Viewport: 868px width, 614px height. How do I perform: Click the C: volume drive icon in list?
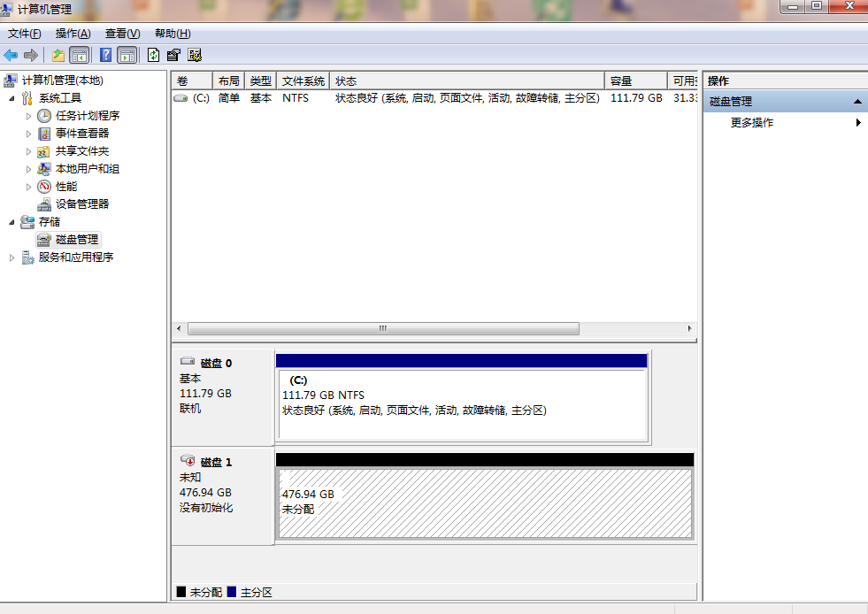coord(181,98)
